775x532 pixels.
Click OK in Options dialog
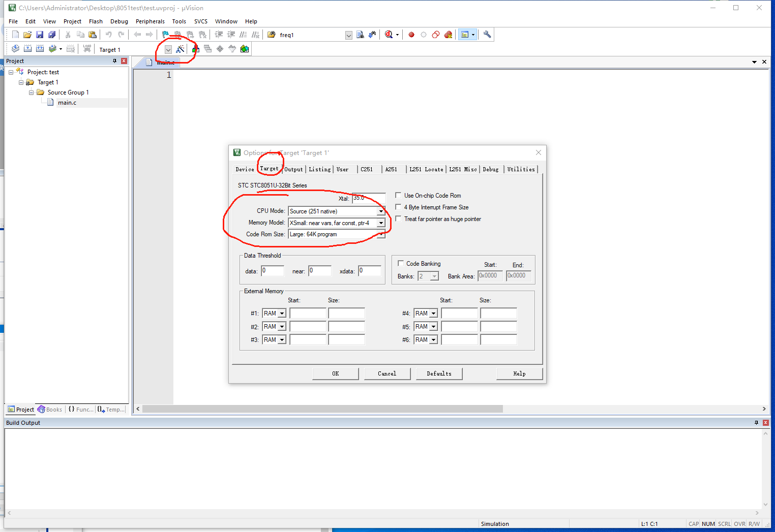click(x=336, y=373)
